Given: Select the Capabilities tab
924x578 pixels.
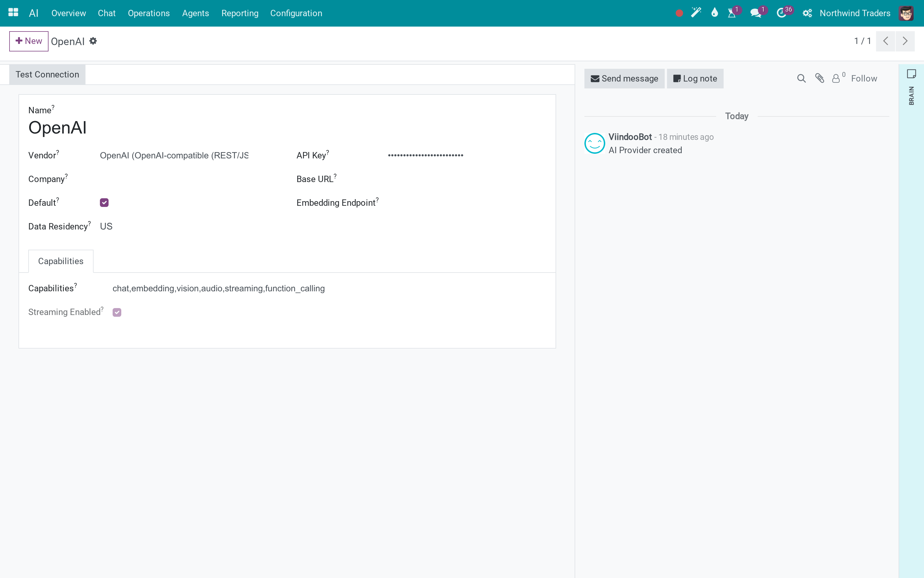Looking at the screenshot, I should click(x=61, y=261).
